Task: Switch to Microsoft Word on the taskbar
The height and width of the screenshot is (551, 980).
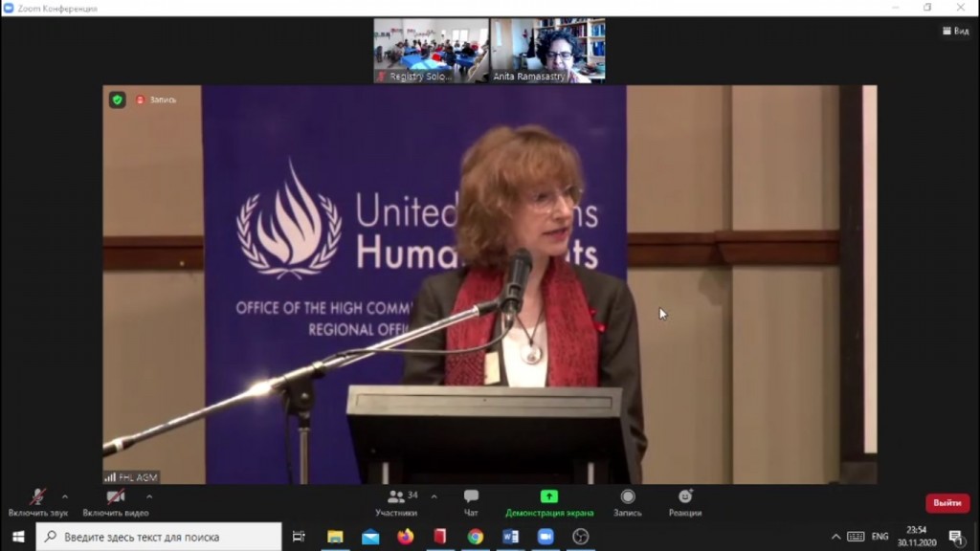Action: 511,537
